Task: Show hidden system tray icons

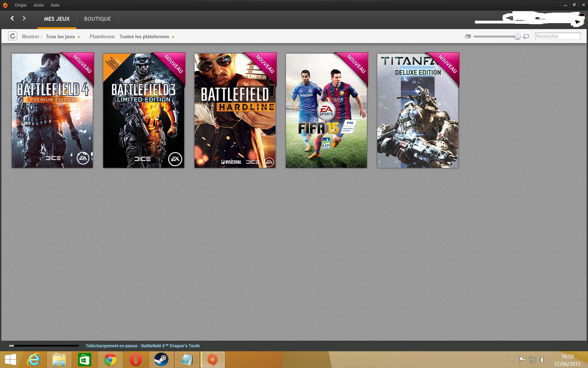Action: [512, 360]
